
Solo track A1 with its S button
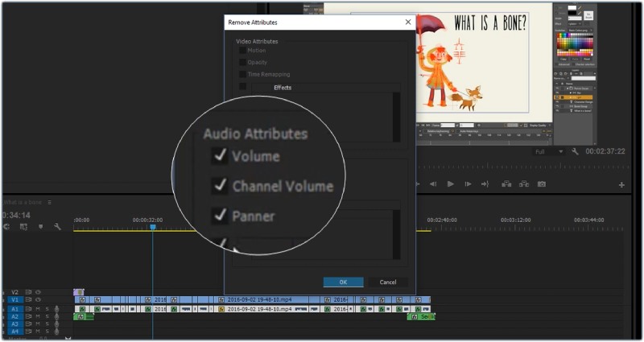point(47,309)
